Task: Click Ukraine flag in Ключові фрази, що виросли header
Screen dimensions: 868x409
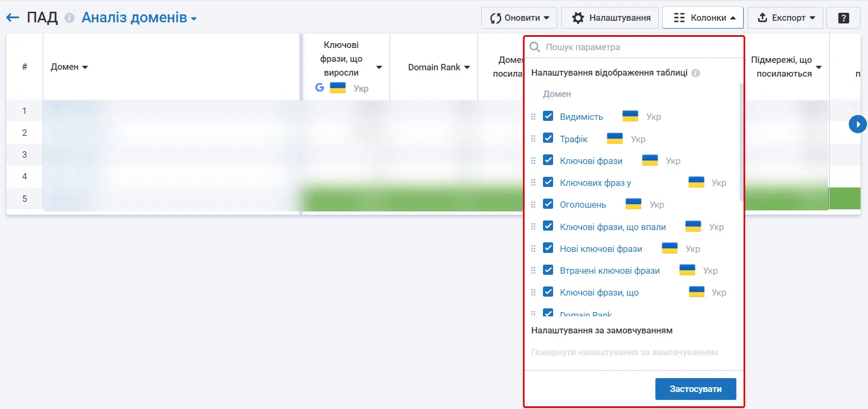Action: (338, 87)
